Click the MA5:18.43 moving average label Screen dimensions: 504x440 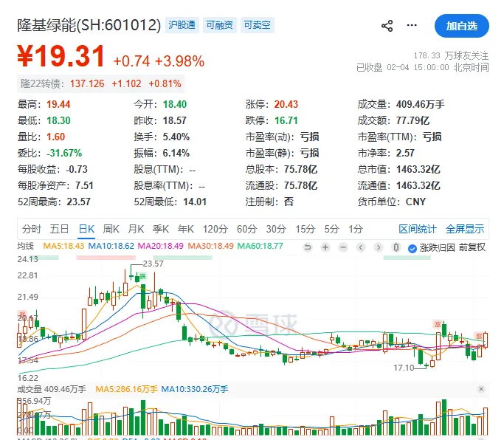click(63, 246)
